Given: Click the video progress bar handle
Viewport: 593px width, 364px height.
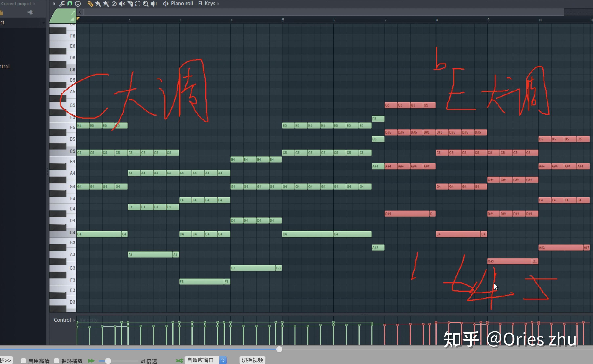Looking at the screenshot, I should pyautogui.click(x=279, y=349).
